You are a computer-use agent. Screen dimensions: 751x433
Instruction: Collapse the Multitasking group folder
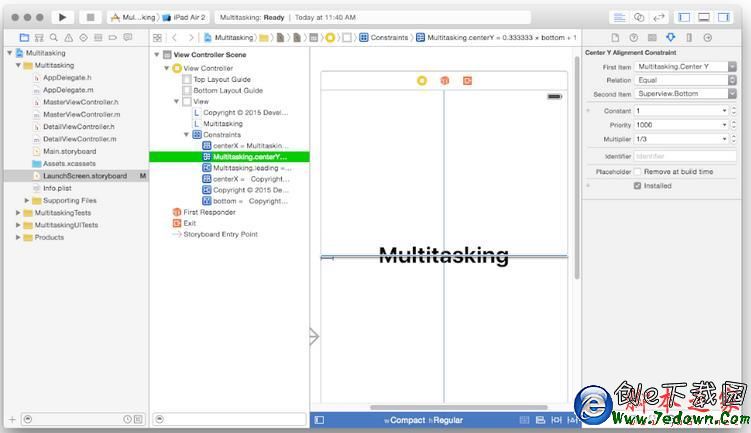(18, 65)
